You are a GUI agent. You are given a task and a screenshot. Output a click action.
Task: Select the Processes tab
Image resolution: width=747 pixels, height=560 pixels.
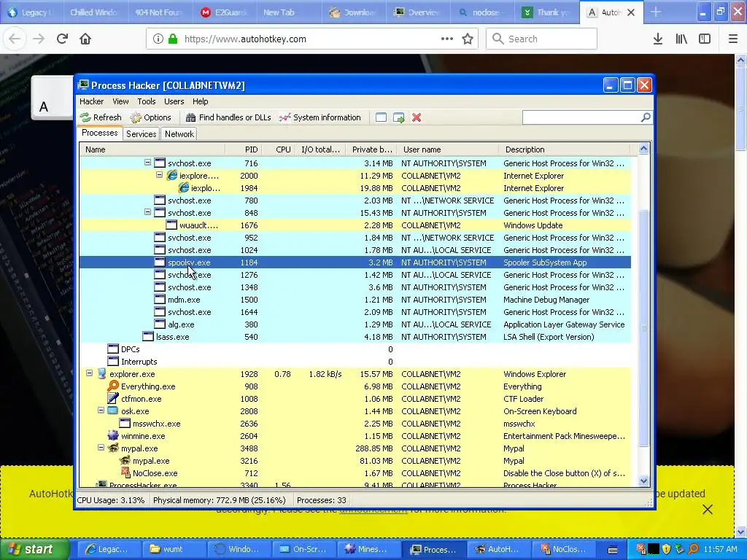[99, 133]
